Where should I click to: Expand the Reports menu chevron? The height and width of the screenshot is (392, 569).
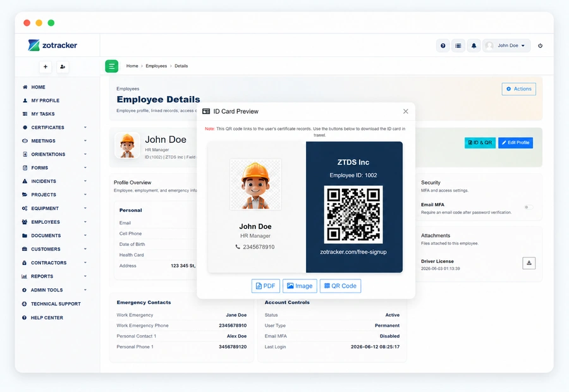85,276
